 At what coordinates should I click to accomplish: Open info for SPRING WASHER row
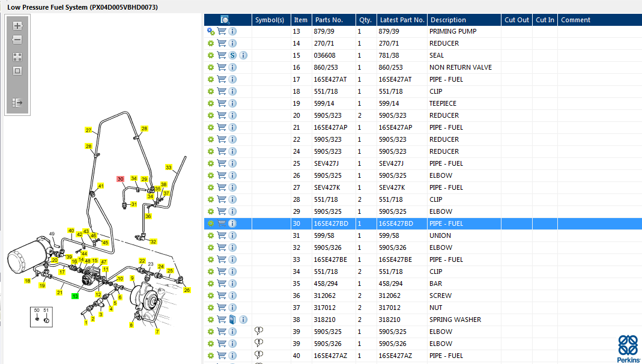(x=243, y=320)
